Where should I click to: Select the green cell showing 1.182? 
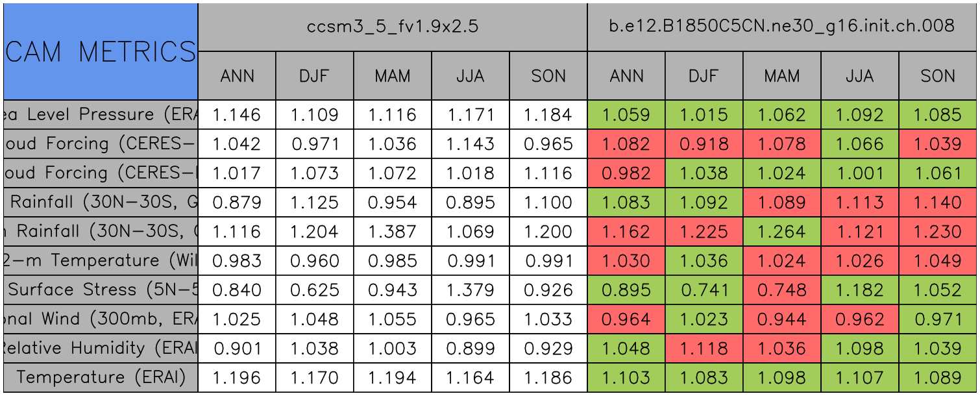coord(860,290)
